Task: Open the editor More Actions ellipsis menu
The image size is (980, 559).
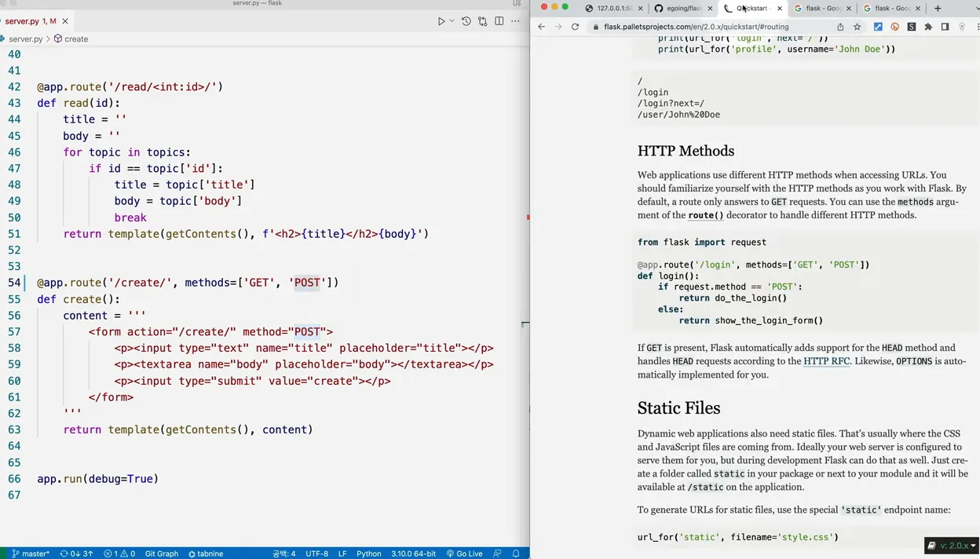Action: (515, 21)
